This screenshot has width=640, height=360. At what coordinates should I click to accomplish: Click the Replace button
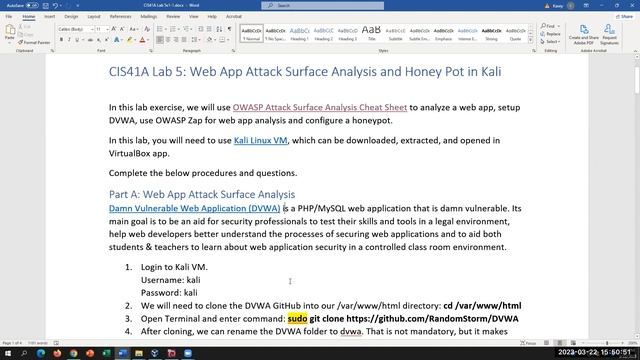pyautogui.click(x=551, y=34)
